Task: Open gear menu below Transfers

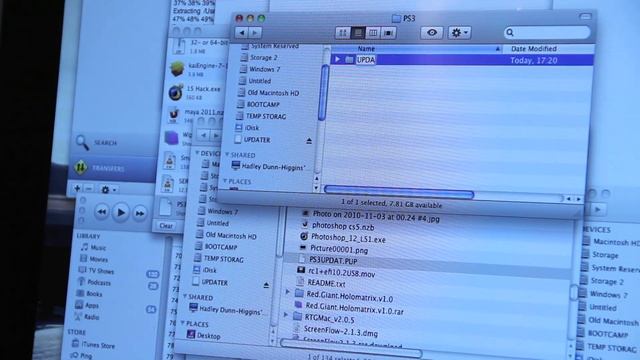Action: click(x=108, y=190)
